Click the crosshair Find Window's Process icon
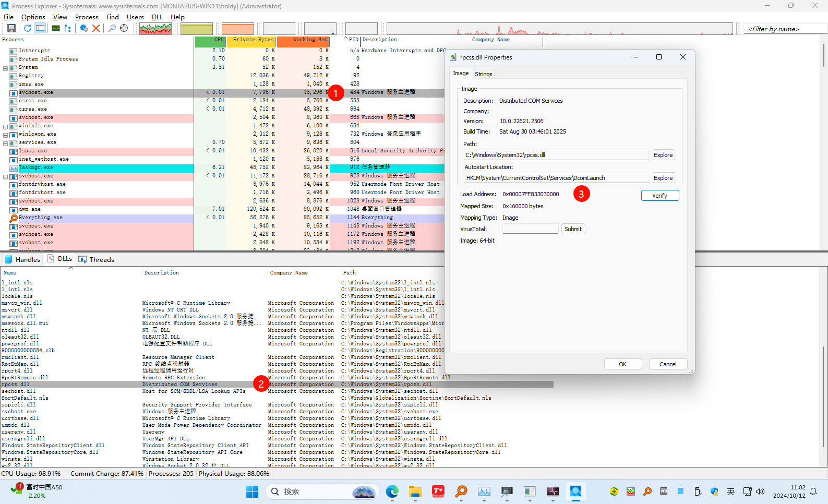The image size is (828, 504). (x=124, y=28)
